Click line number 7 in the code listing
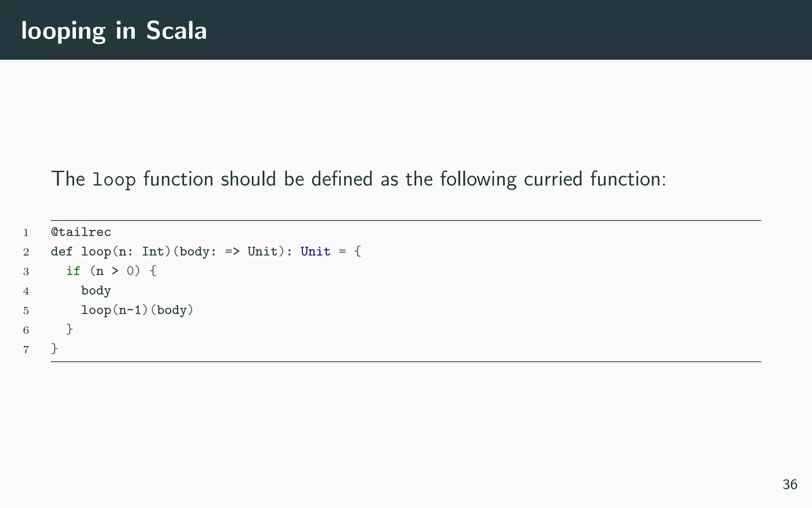This screenshot has width=812, height=508. click(26, 350)
